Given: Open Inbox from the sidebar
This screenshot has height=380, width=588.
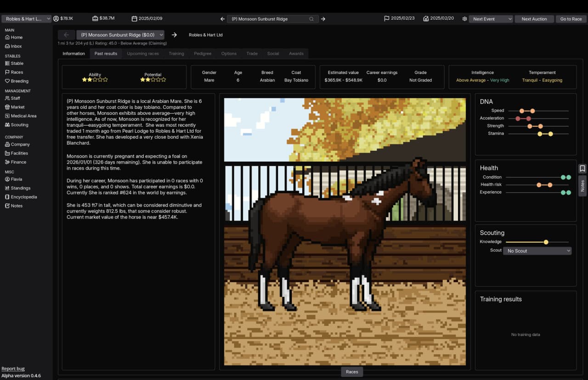Looking at the screenshot, I should tap(16, 46).
